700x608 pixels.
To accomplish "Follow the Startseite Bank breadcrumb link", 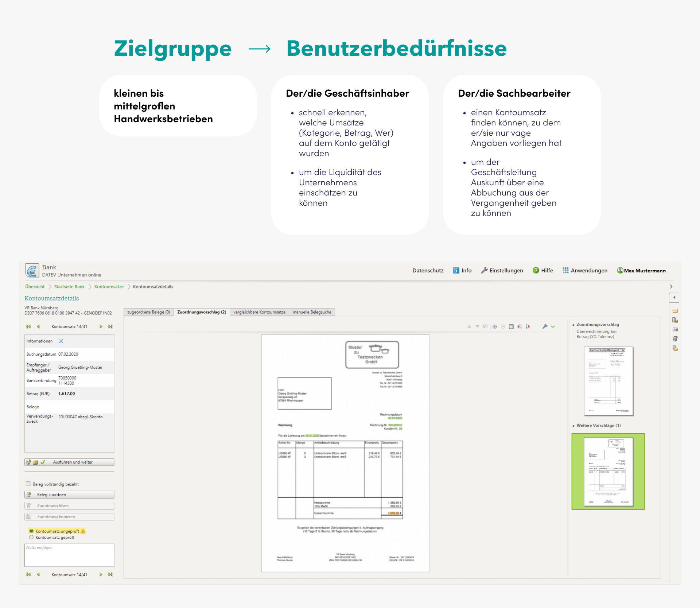I will pos(69,287).
